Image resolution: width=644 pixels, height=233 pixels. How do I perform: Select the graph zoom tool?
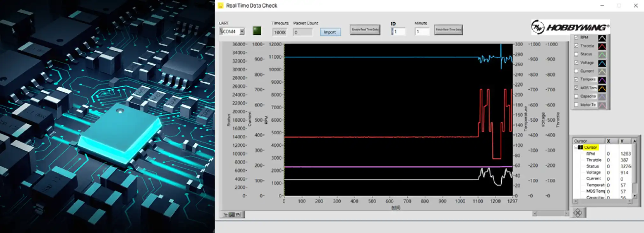(x=232, y=215)
